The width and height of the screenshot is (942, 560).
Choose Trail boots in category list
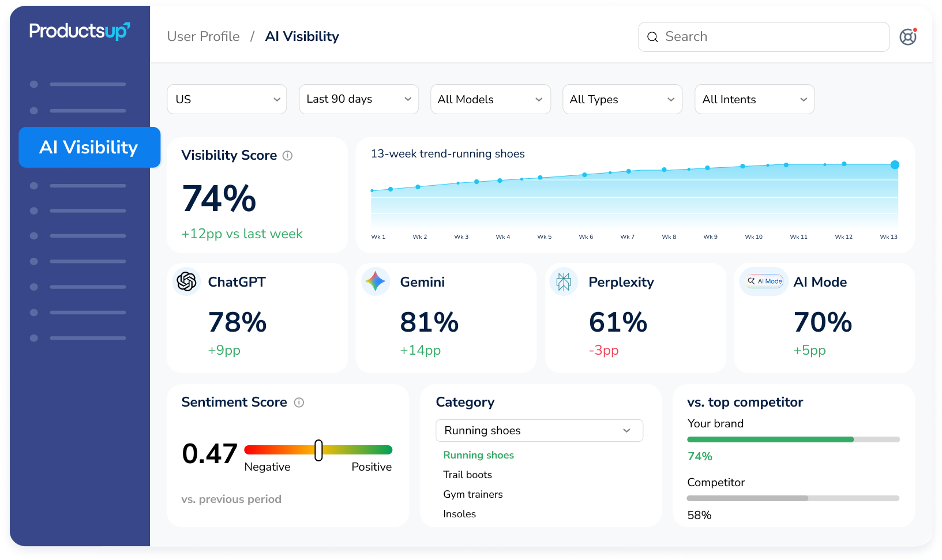pyautogui.click(x=467, y=475)
